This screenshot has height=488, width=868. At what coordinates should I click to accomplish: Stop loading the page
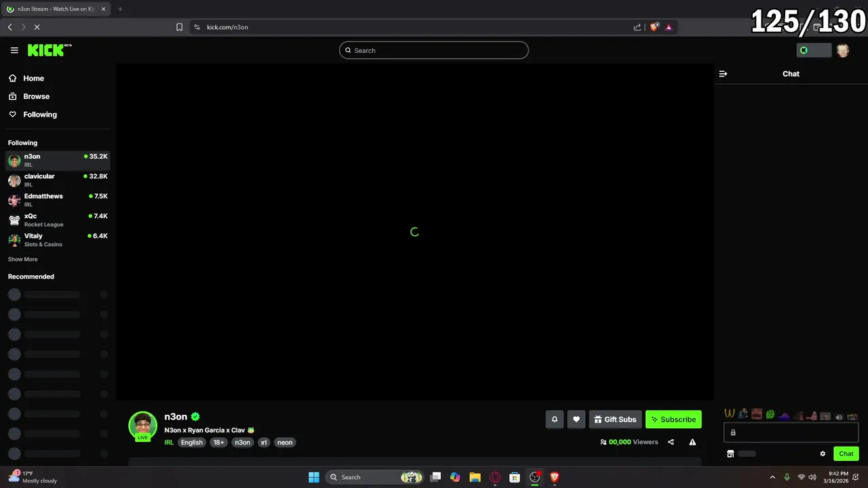point(37,27)
